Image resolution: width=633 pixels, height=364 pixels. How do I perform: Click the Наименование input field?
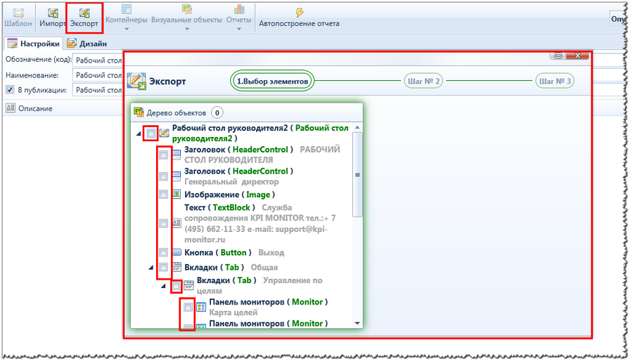(98, 75)
